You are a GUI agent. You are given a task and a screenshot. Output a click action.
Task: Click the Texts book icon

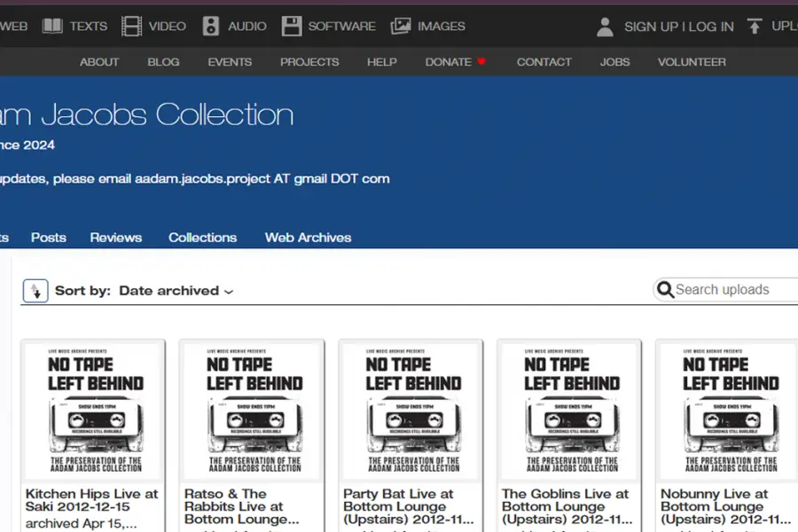pyautogui.click(x=53, y=26)
